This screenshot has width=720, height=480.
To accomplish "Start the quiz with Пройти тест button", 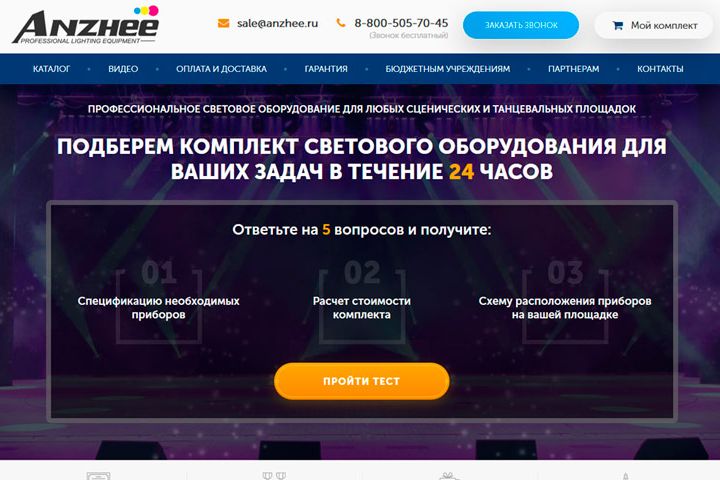I will click(x=361, y=381).
